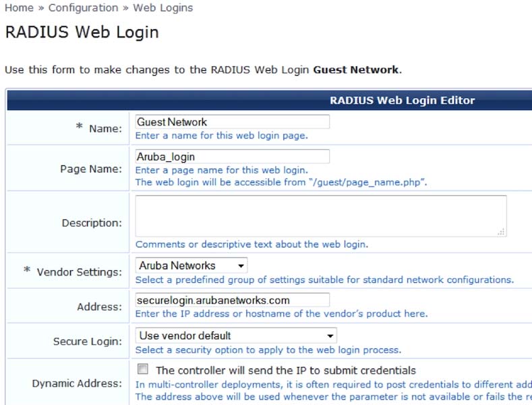Click the RADIUS Web Login page heading
The width and height of the screenshot is (532, 405).
pos(82,32)
